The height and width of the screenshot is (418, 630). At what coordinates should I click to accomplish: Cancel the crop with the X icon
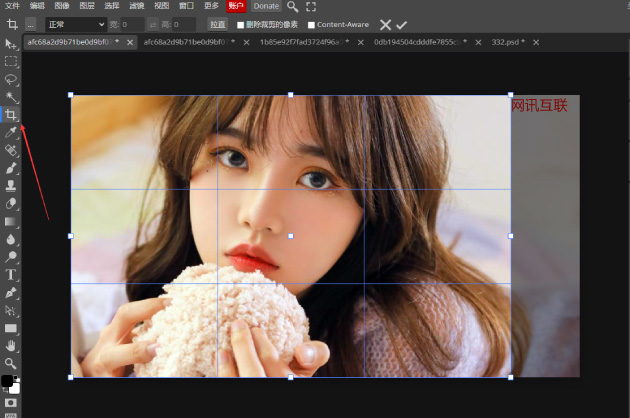coord(385,24)
